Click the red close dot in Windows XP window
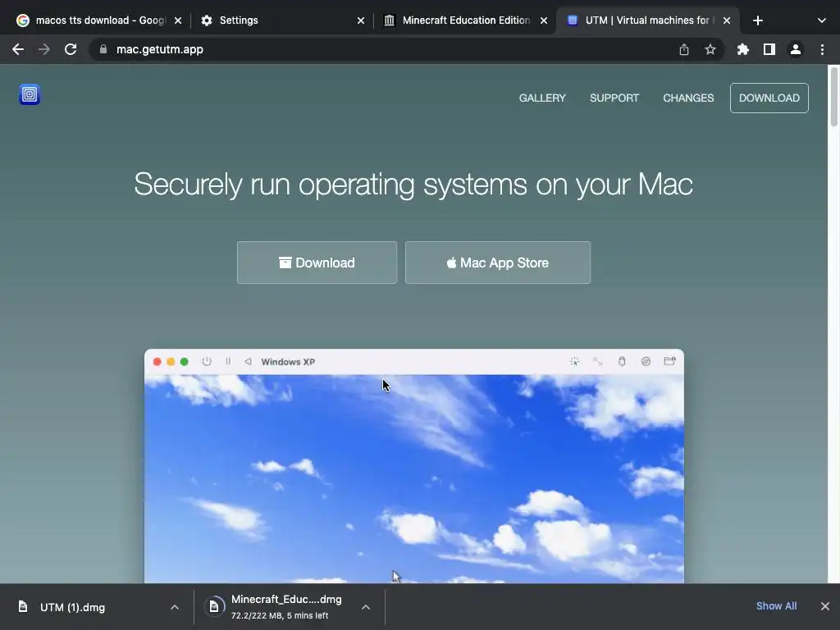This screenshot has width=840, height=630. coord(157,362)
